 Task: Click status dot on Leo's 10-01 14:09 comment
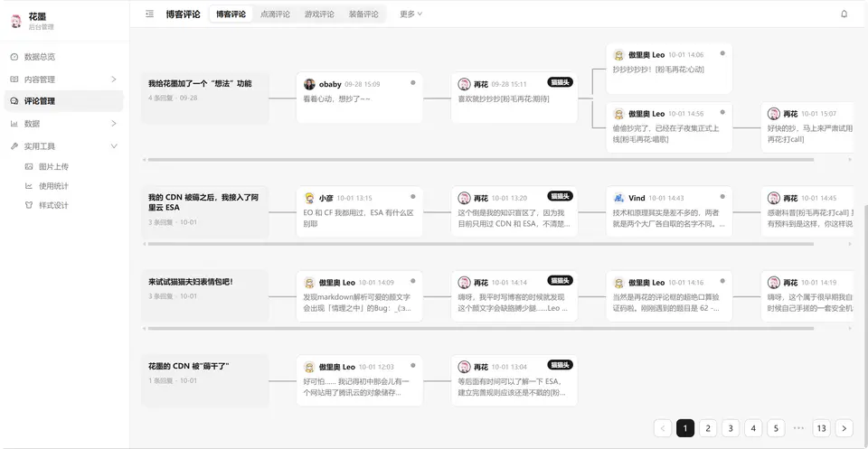[412, 281]
